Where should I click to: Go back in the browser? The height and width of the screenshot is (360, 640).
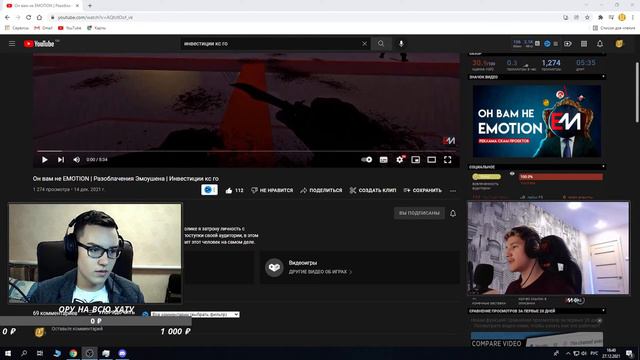tap(7, 17)
